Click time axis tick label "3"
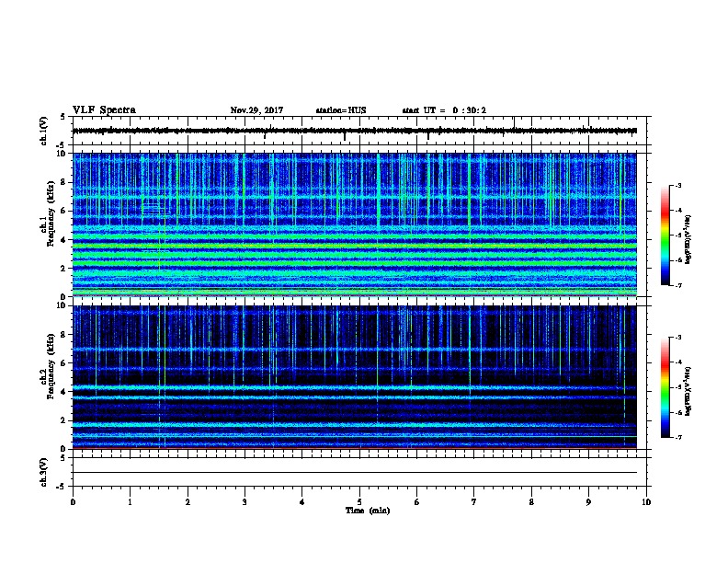The image size is (728, 563). [x=245, y=502]
